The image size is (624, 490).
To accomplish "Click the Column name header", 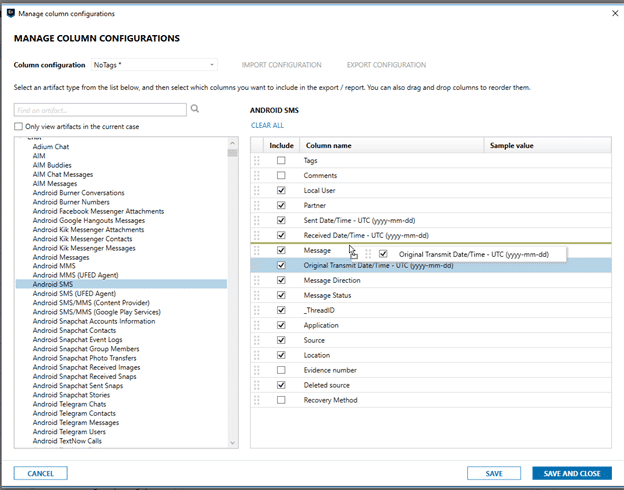I will (x=392, y=145).
